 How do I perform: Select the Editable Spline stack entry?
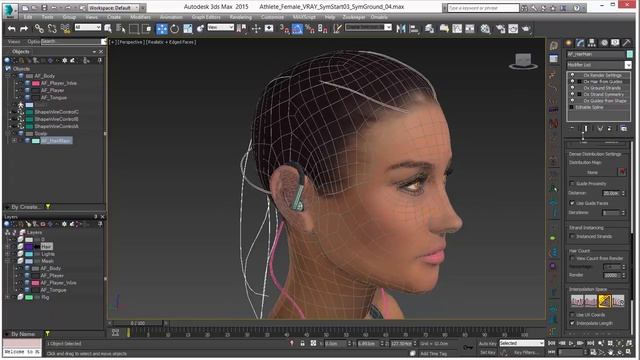(x=589, y=107)
